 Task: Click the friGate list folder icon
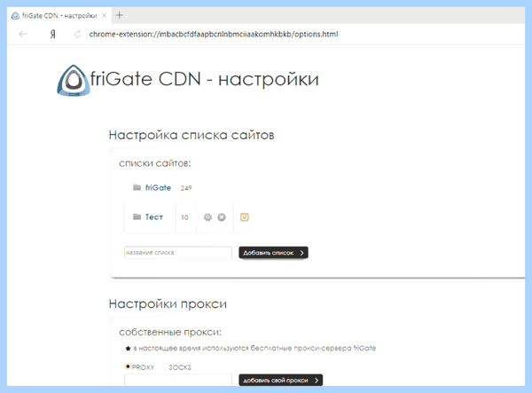click(137, 187)
